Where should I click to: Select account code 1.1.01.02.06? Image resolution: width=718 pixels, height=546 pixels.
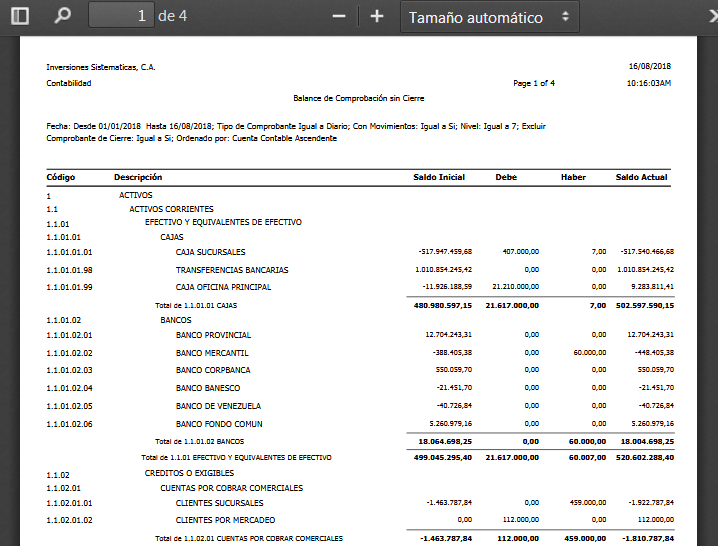[x=69, y=424]
